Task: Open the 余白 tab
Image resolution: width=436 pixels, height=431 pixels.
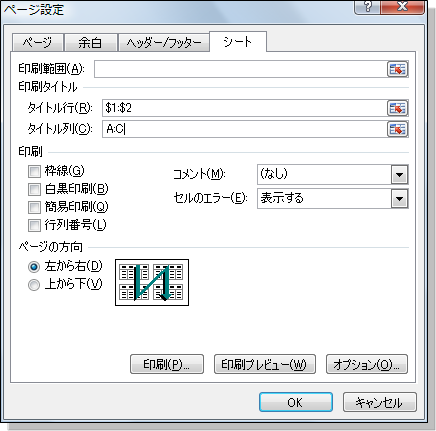Action: click(x=90, y=43)
